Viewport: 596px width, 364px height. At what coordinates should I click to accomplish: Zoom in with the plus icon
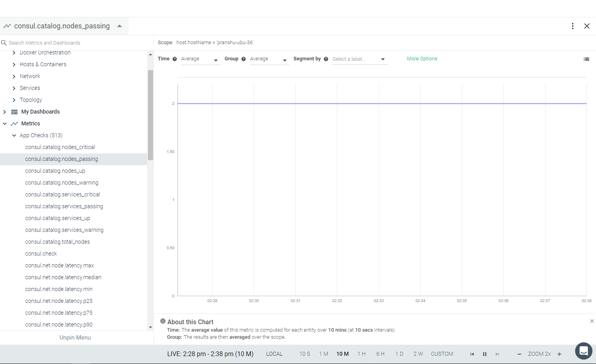point(559,354)
